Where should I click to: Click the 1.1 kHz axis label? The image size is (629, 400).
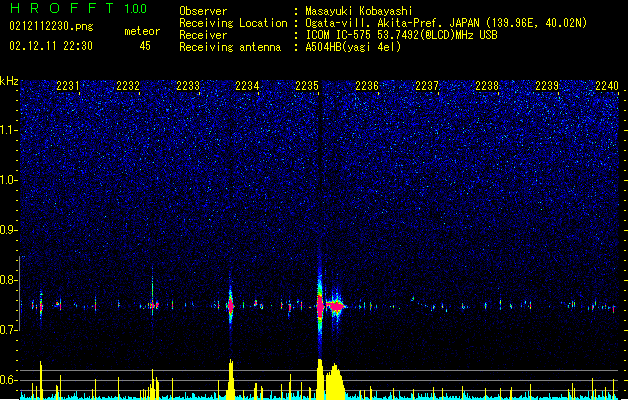9,130
